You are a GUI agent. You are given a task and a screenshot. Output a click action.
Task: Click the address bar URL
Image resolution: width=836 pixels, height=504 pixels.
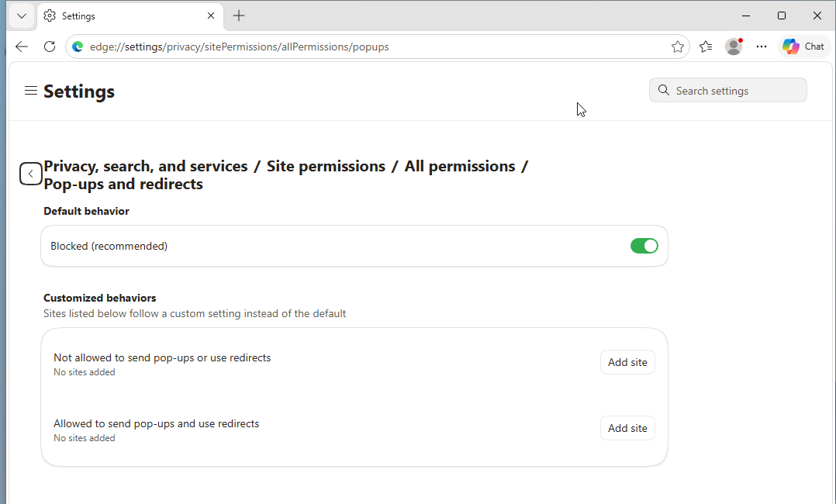[240, 47]
